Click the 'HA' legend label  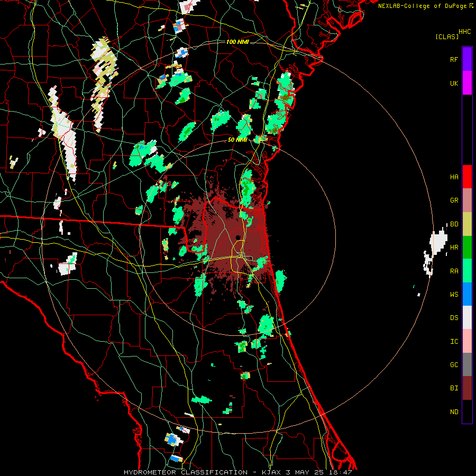[454, 177]
